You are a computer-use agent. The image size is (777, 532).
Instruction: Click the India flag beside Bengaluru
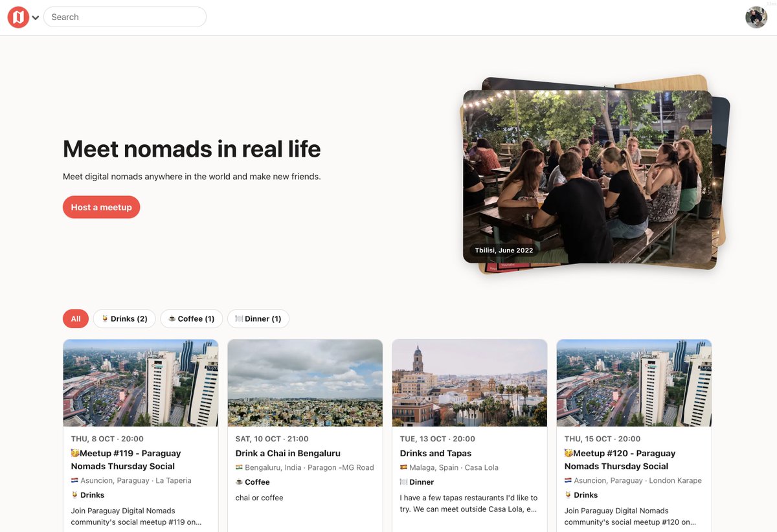pyautogui.click(x=239, y=467)
